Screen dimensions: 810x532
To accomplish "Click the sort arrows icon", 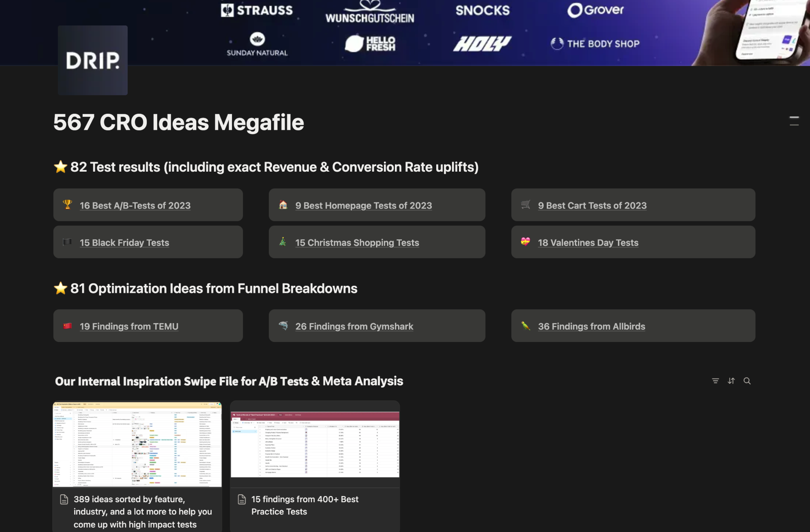I will tap(731, 381).
